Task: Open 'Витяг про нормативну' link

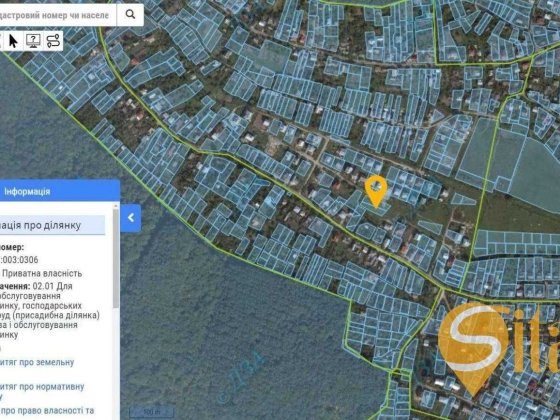Action: pyautogui.click(x=42, y=387)
